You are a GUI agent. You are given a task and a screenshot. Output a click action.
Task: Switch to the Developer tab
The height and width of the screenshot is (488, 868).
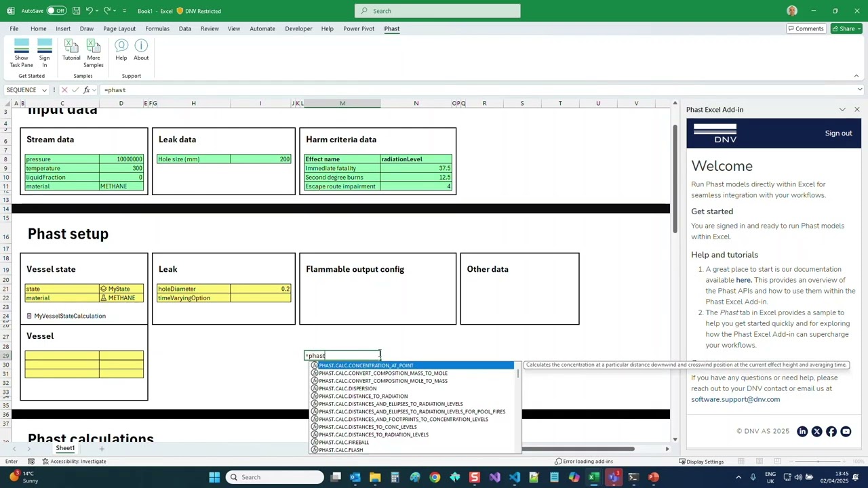point(298,28)
